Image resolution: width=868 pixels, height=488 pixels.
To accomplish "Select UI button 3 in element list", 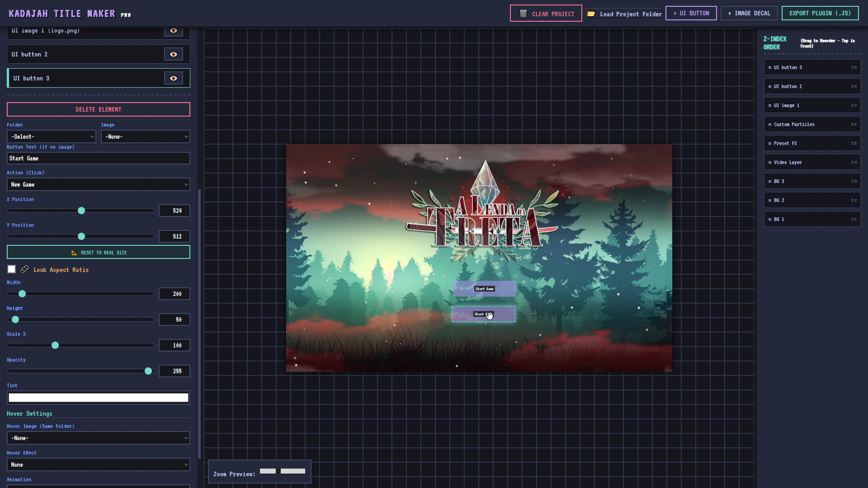I will pyautogui.click(x=98, y=78).
